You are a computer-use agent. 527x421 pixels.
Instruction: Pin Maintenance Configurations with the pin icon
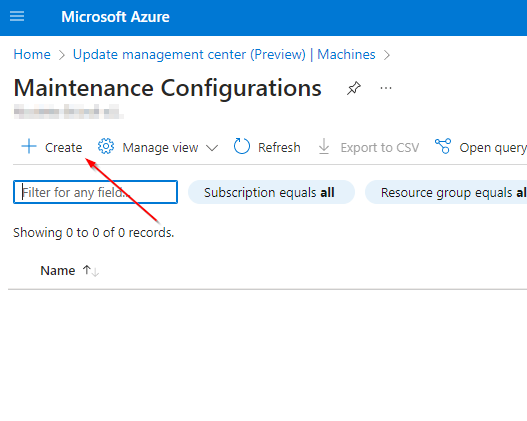(354, 88)
